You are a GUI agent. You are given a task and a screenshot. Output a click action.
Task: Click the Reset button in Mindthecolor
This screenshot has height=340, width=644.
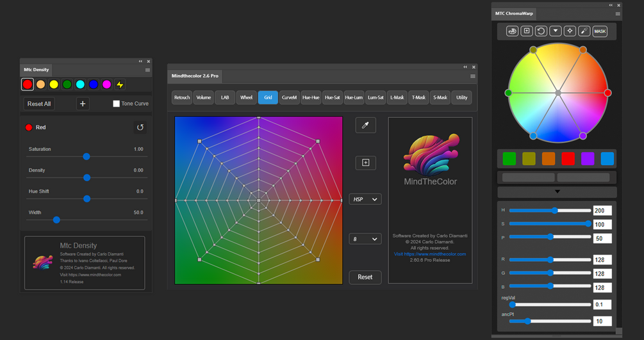[x=365, y=277]
